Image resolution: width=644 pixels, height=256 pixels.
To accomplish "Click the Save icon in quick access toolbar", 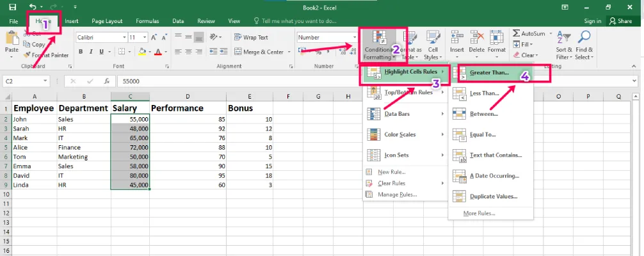I will 12,7.
